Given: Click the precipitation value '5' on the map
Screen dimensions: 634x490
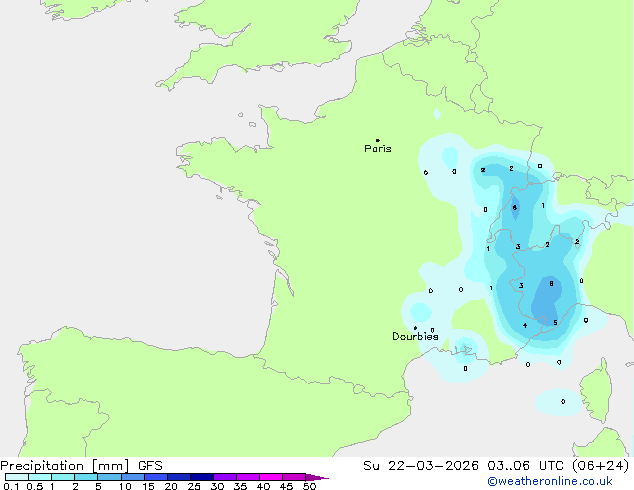Looking at the screenshot, I should (555, 323).
